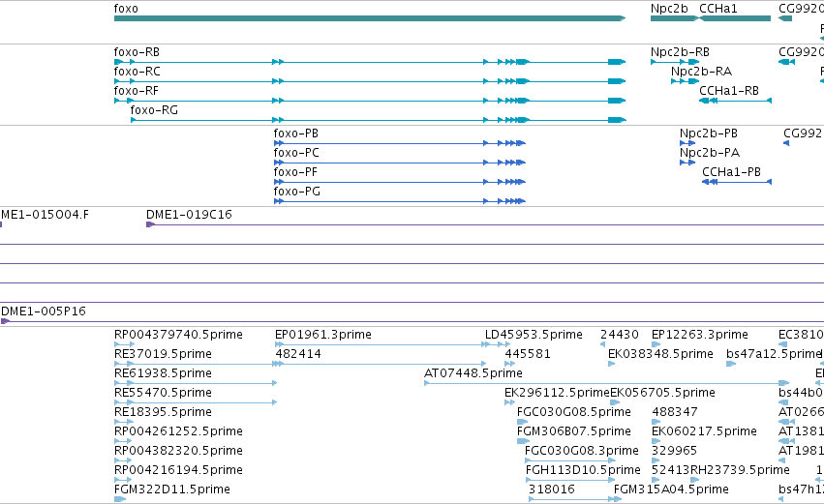Select the RE37019.5prime EST label
The width and height of the screenshot is (824, 504).
pyautogui.click(x=163, y=354)
